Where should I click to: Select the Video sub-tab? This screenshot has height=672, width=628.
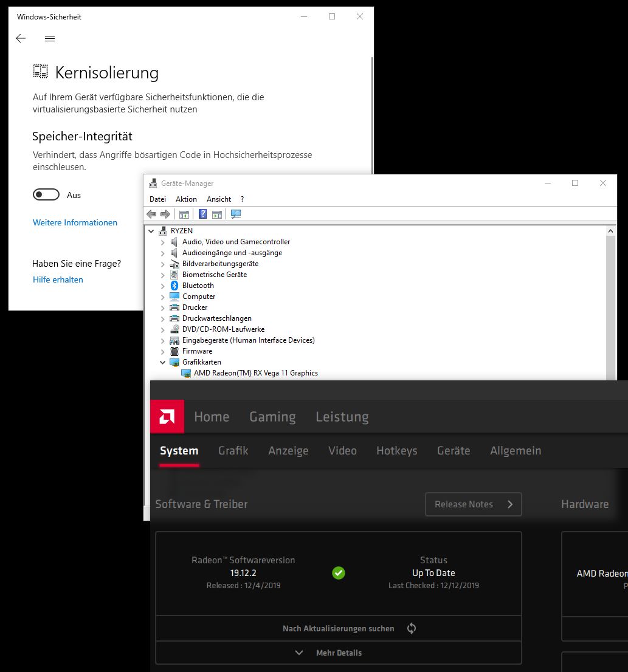pos(342,450)
